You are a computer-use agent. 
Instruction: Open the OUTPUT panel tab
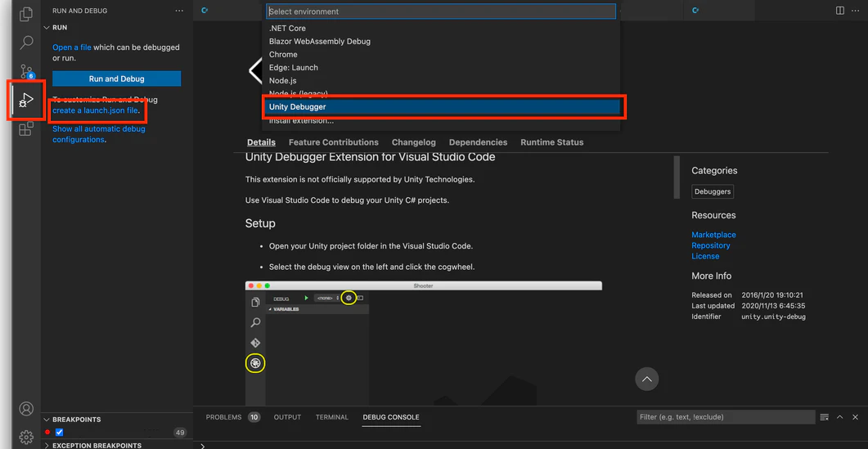[287, 417]
